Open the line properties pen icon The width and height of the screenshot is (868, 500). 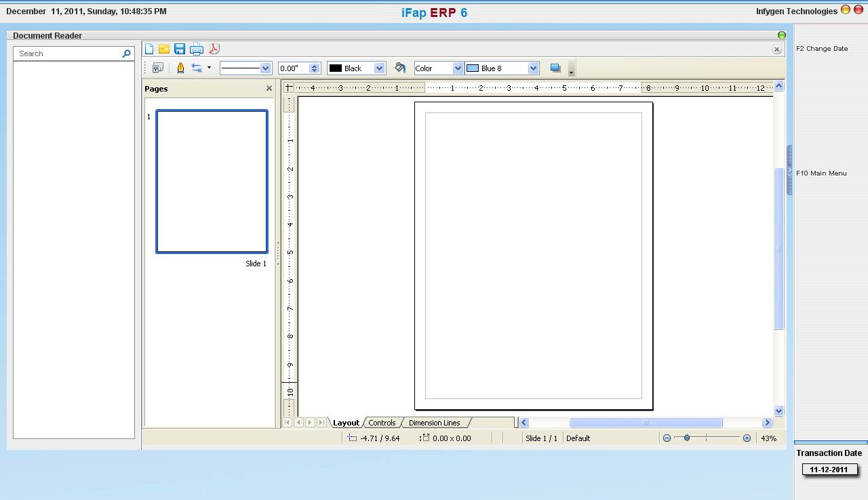click(180, 68)
